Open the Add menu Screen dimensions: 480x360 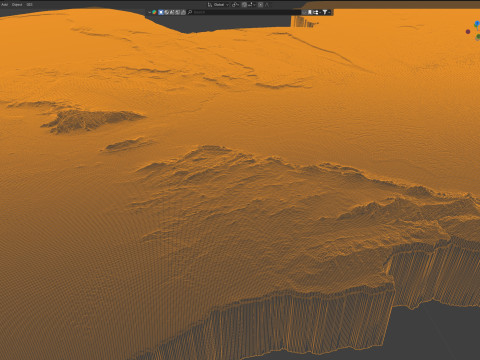(x=5, y=5)
